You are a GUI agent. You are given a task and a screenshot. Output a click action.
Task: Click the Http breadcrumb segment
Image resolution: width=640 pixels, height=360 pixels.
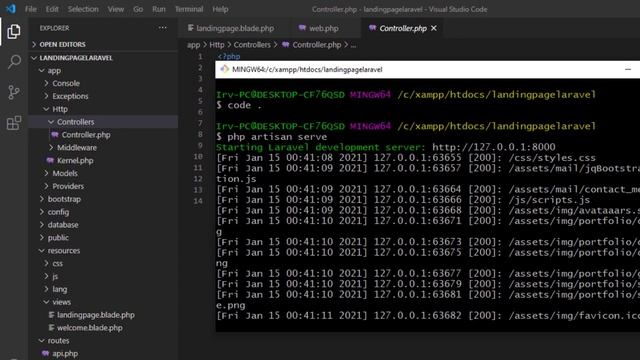tap(217, 45)
